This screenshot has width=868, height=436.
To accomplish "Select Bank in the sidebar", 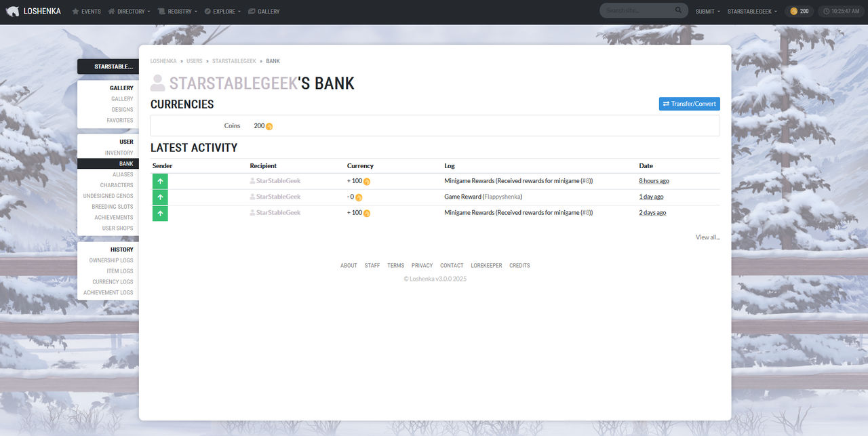I will tap(108, 163).
